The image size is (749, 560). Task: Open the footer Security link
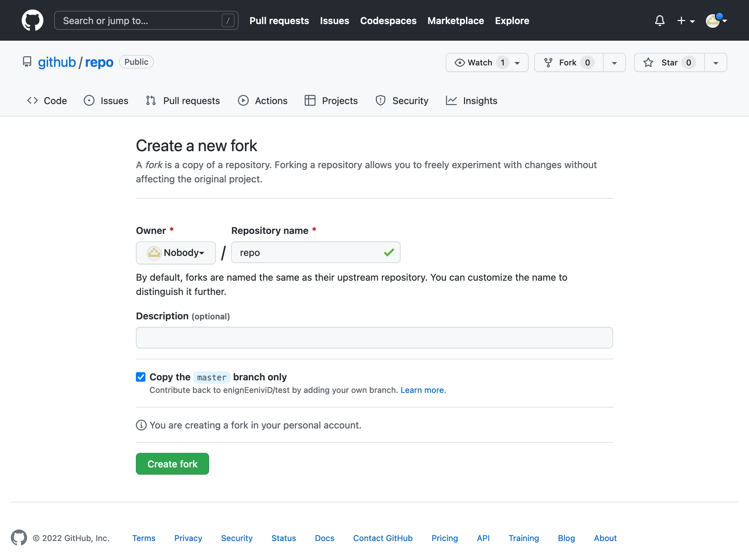pos(237,538)
